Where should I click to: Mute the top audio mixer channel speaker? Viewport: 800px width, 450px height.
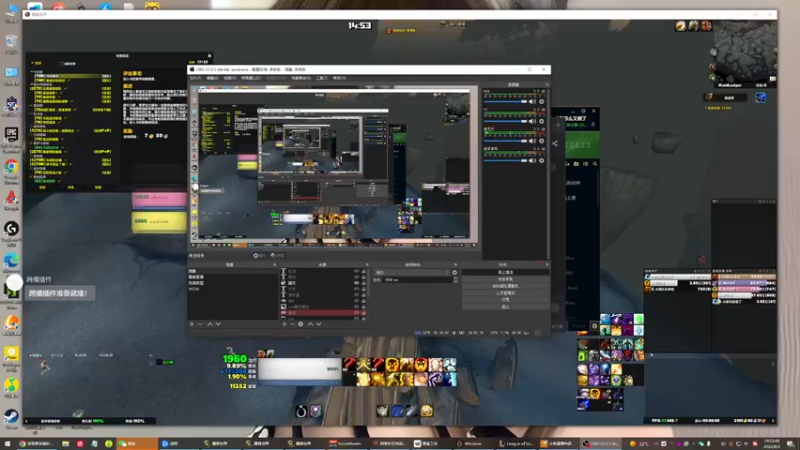533,102
